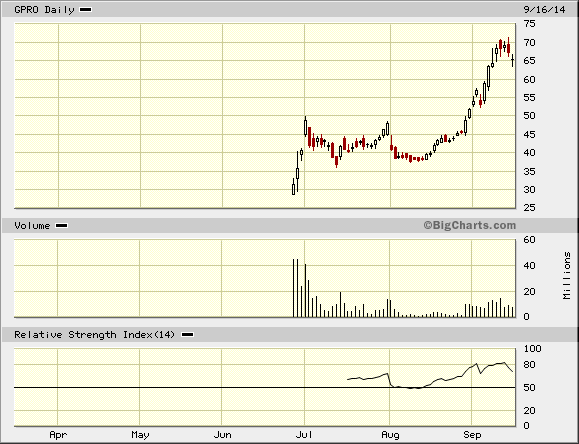Click the 'Apr' month label on axis
Screen dimensions: 579x444
coord(58,435)
